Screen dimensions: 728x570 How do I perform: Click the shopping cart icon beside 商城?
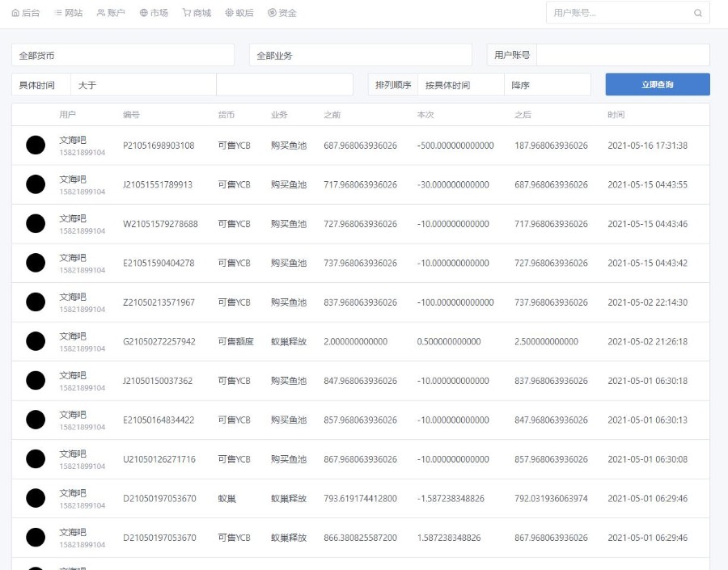[x=186, y=13]
